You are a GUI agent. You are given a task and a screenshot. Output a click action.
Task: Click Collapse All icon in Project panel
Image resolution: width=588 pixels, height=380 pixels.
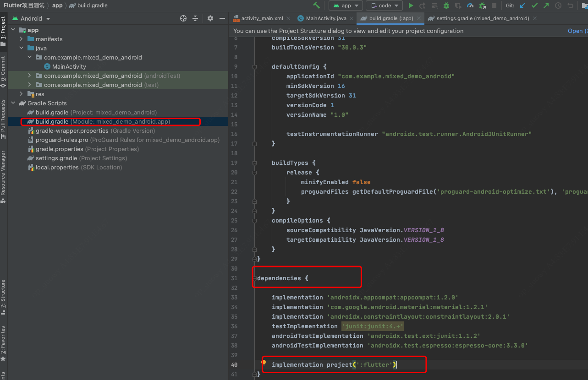pos(195,18)
